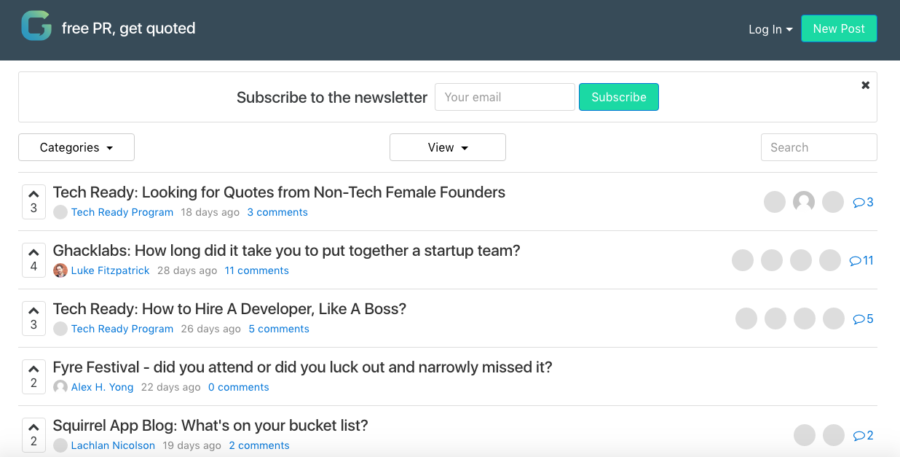Open the Fyre Festival post title
The image size is (900, 457).
[x=302, y=367]
